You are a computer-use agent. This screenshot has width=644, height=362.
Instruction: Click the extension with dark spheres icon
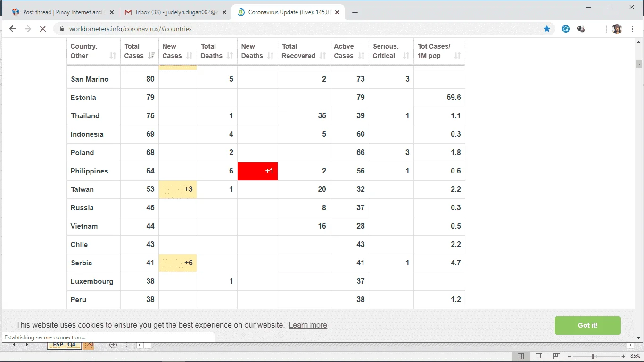[x=581, y=29]
